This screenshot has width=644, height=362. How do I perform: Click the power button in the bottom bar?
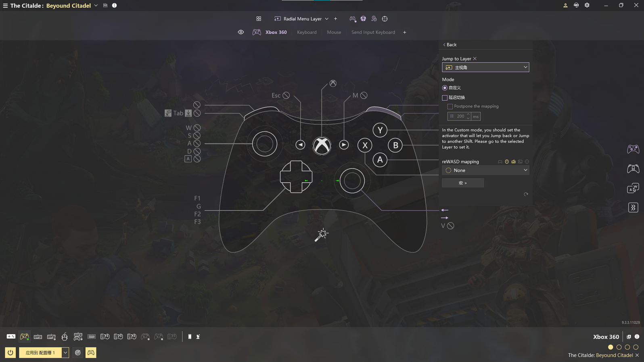(x=10, y=352)
